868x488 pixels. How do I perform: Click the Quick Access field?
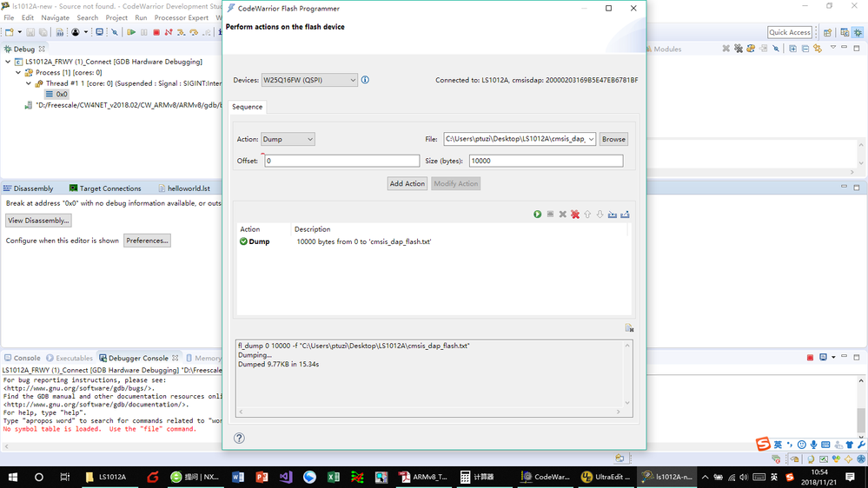(x=790, y=32)
